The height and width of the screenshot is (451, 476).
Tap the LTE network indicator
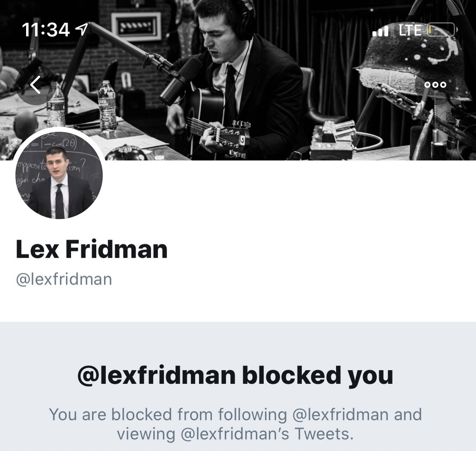(x=410, y=30)
